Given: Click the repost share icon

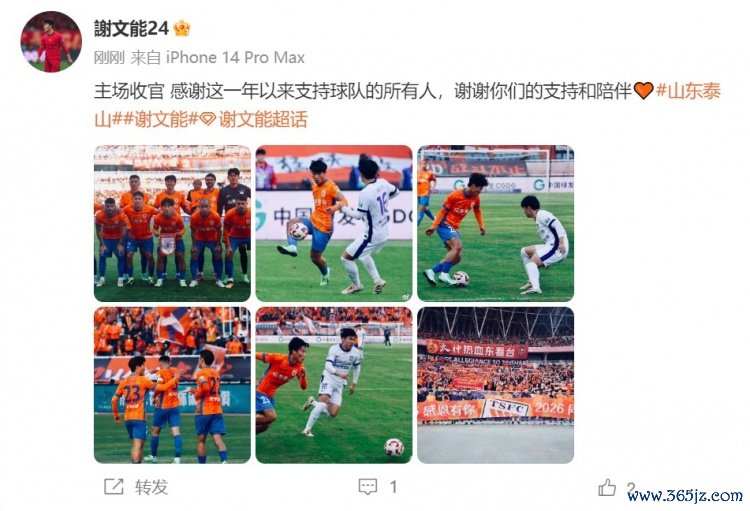Looking at the screenshot, I should coord(114,487).
